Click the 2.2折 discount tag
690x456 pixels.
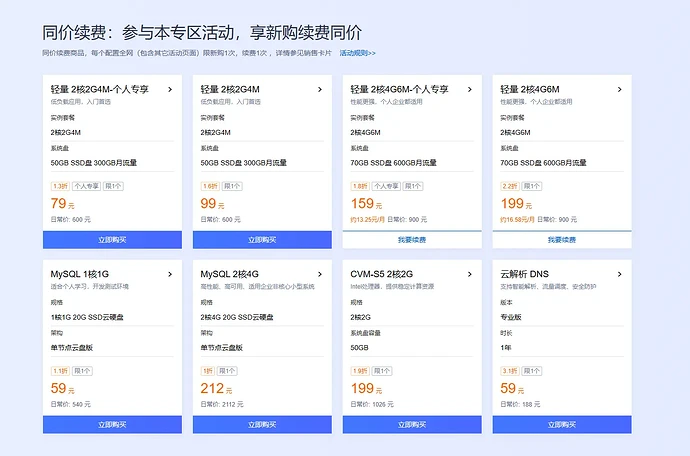point(510,186)
